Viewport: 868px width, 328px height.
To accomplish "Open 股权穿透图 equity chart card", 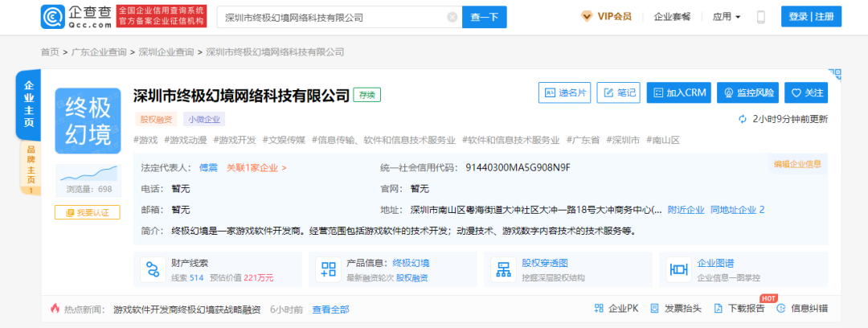I will (x=567, y=269).
